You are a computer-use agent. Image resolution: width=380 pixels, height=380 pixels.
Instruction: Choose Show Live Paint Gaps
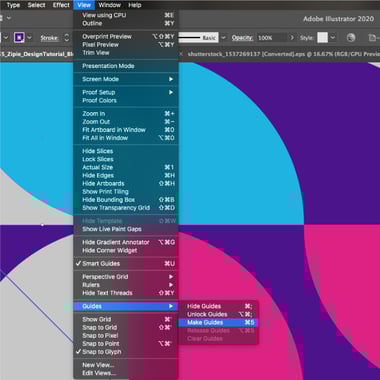[x=126, y=229]
